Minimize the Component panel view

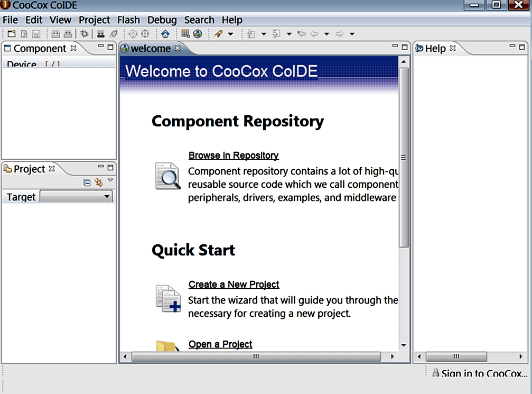click(100, 47)
